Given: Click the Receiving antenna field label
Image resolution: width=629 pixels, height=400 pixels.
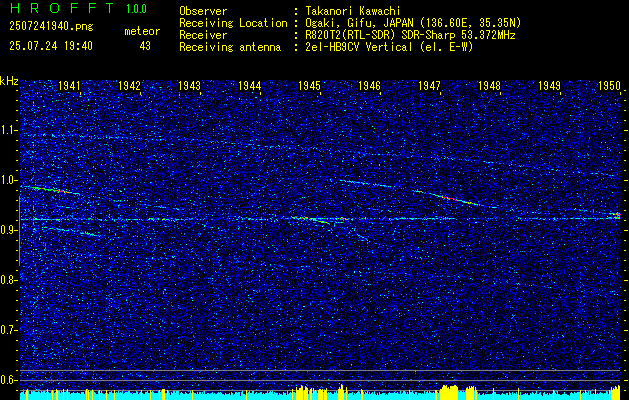Looking at the screenshot, I should click(x=230, y=47).
